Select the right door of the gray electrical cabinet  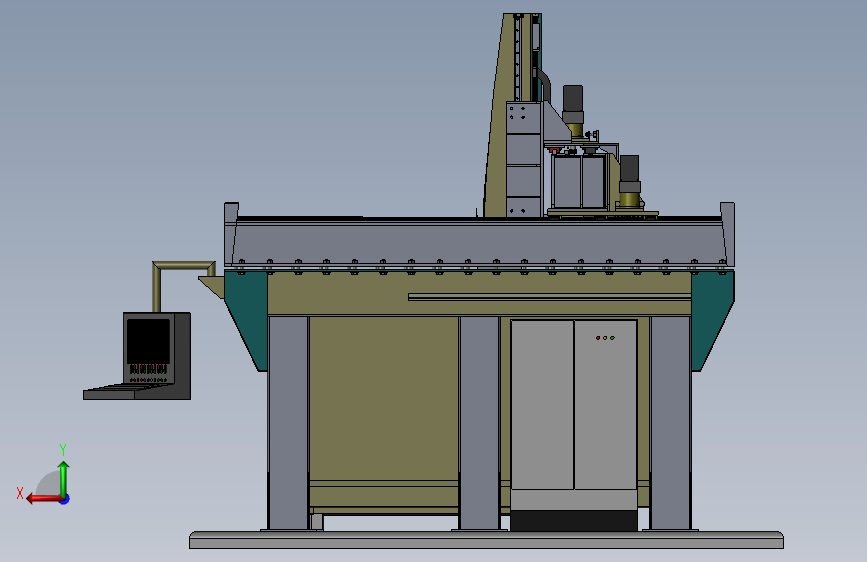[x=605, y=405]
